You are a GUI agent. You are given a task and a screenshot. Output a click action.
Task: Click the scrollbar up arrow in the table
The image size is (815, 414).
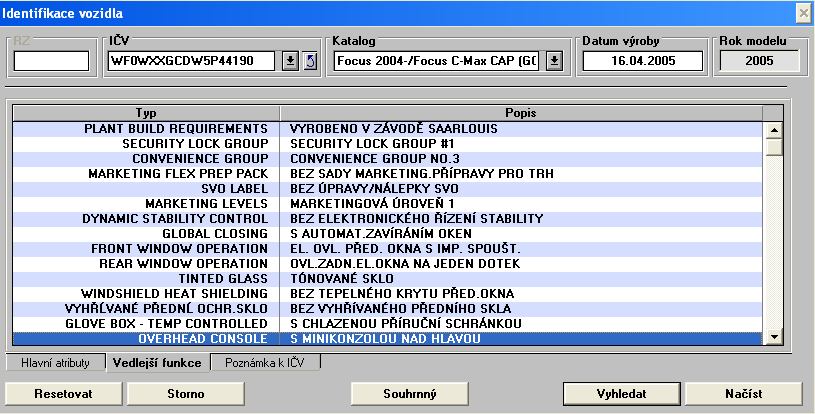(773, 129)
